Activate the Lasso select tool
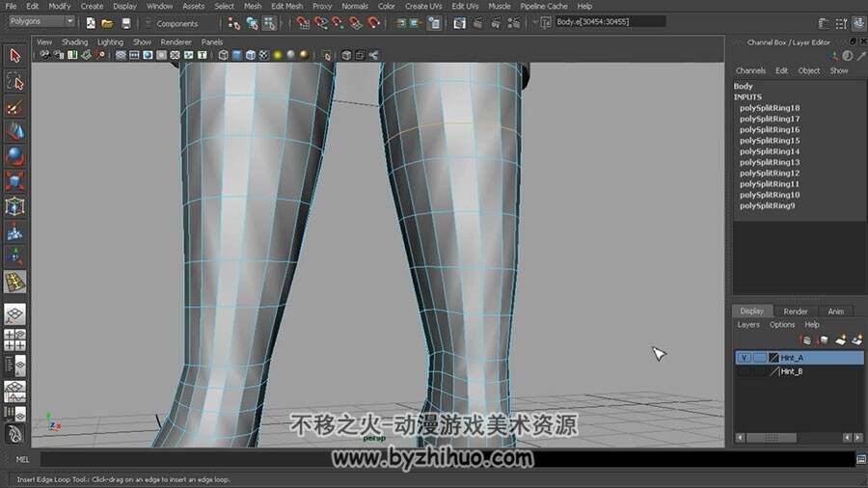This screenshot has width=868, height=488. click(14, 82)
